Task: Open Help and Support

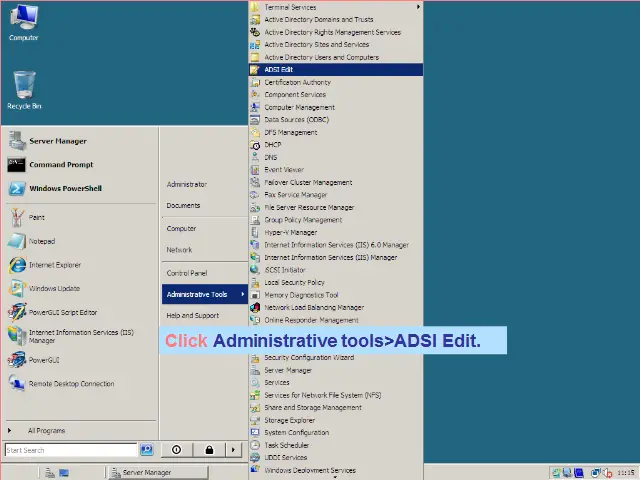Action: [x=193, y=316]
